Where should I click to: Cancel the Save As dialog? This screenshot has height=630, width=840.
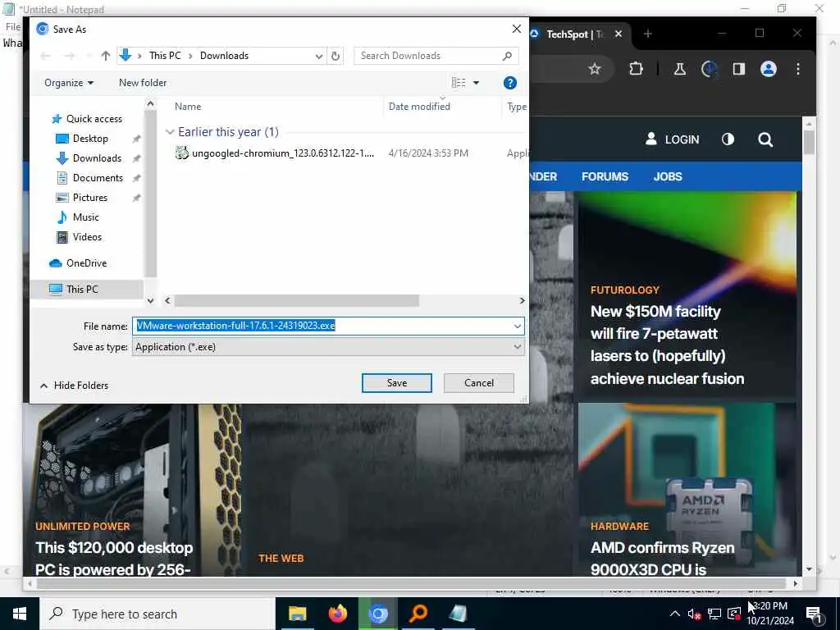click(479, 383)
